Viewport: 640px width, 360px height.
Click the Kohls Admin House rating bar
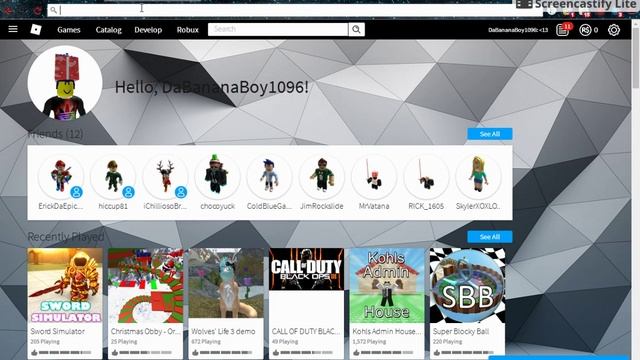pos(387,352)
